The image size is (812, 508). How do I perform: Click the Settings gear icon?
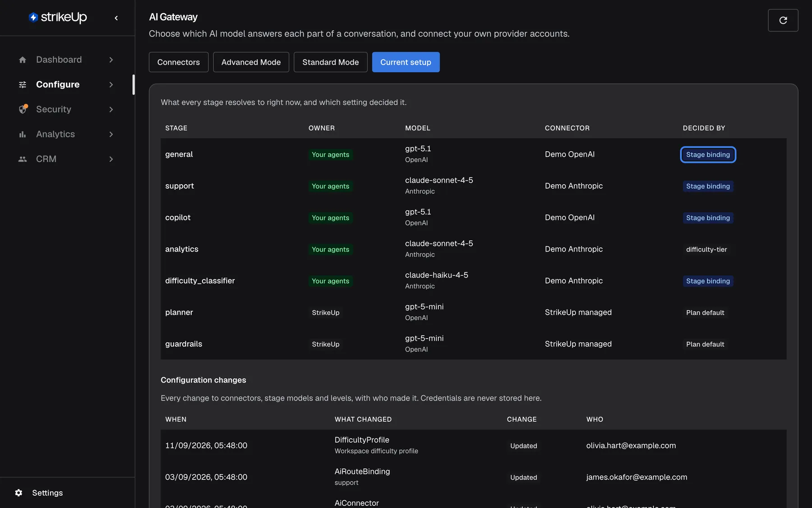coord(18,493)
